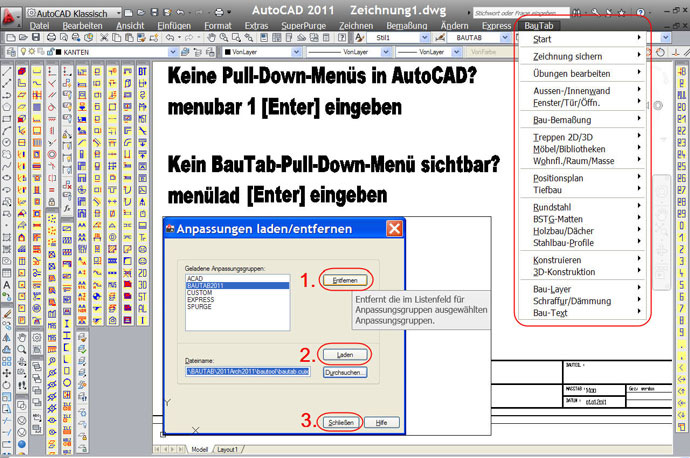The width and height of the screenshot is (690, 458).
Task: Open the Undo history dropdown arrow in Standard toolbar
Action: 180,38
